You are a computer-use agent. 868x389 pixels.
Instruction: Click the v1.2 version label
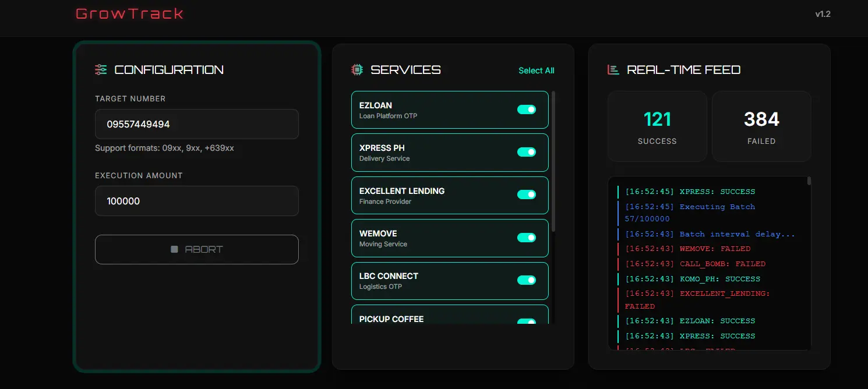click(x=823, y=14)
